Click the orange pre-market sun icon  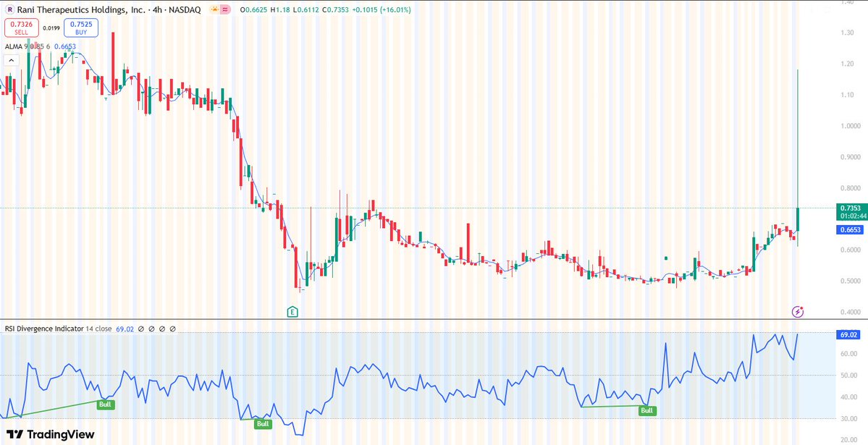point(214,10)
